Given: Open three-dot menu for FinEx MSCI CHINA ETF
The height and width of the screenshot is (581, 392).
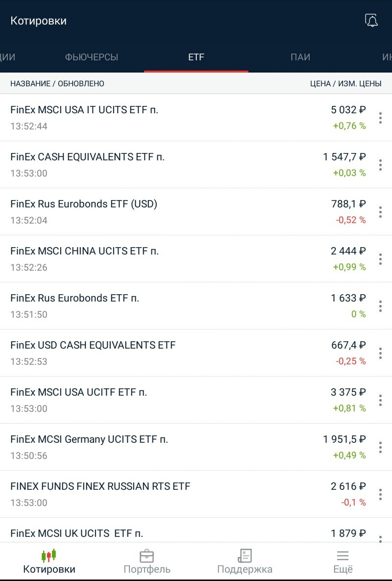Looking at the screenshot, I should coord(380,259).
